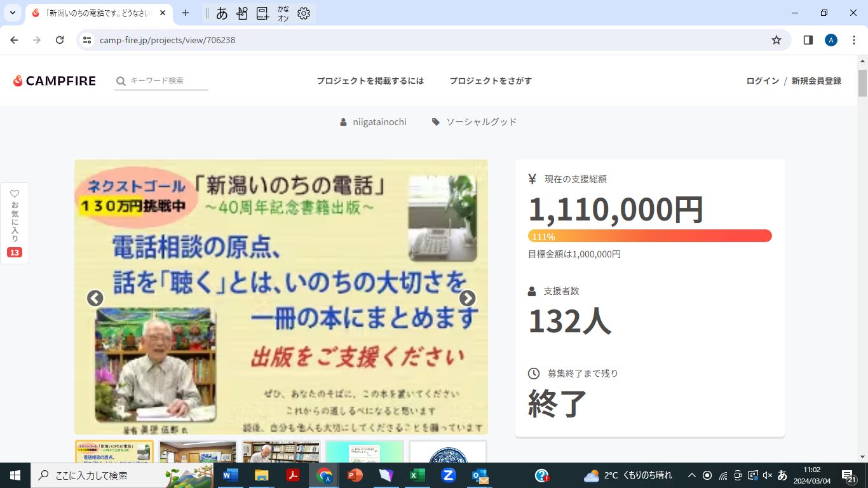Open the IME handwriting pad icon

(242, 13)
